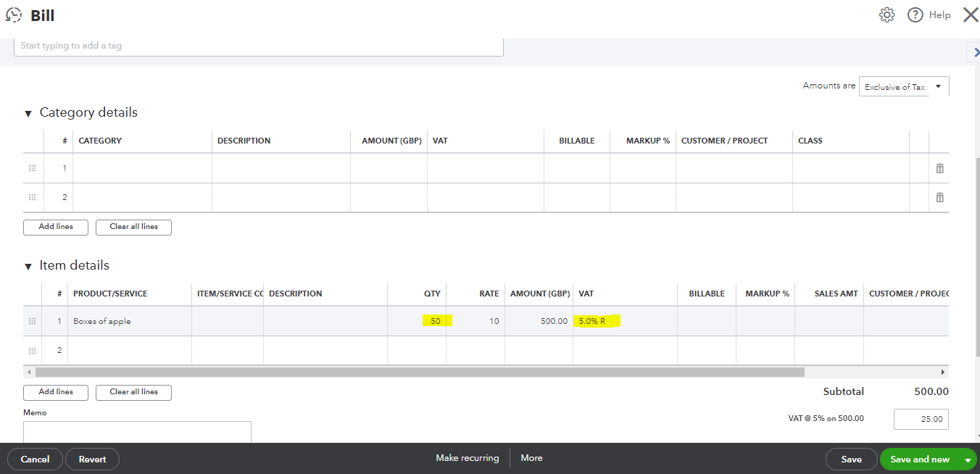This screenshot has height=474, width=980.
Task: Close the Bill form with X
Action: tap(971, 14)
